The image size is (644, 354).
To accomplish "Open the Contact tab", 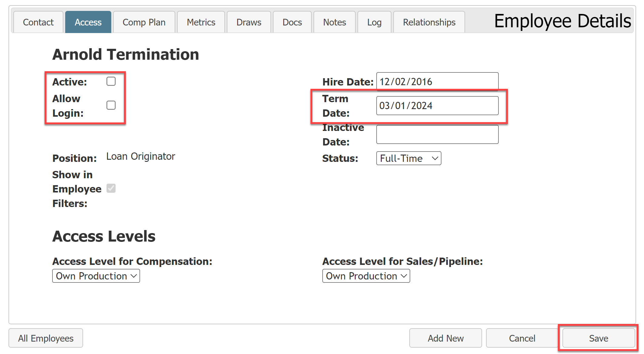I will pyautogui.click(x=38, y=22).
